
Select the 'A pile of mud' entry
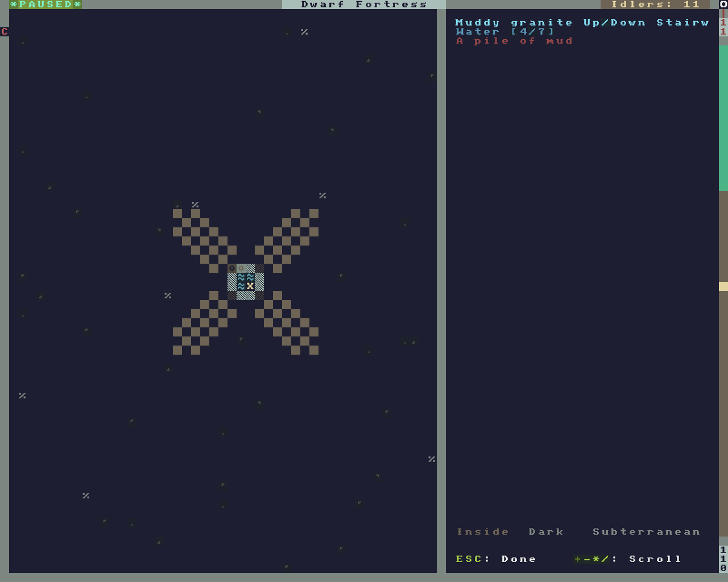(514, 41)
